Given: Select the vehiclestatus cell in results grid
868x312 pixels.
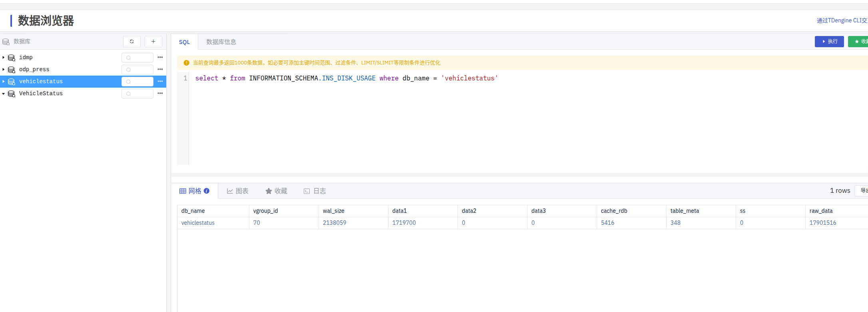Looking at the screenshot, I should (198, 223).
